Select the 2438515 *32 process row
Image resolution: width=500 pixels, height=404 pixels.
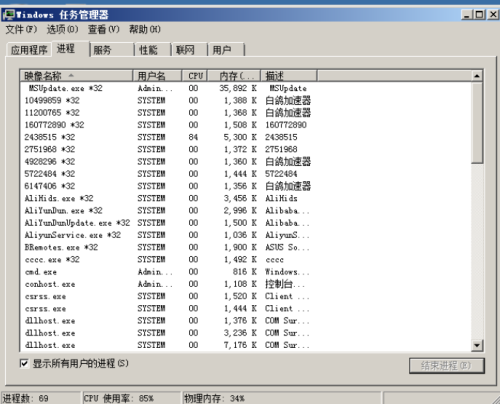[x=245, y=137]
